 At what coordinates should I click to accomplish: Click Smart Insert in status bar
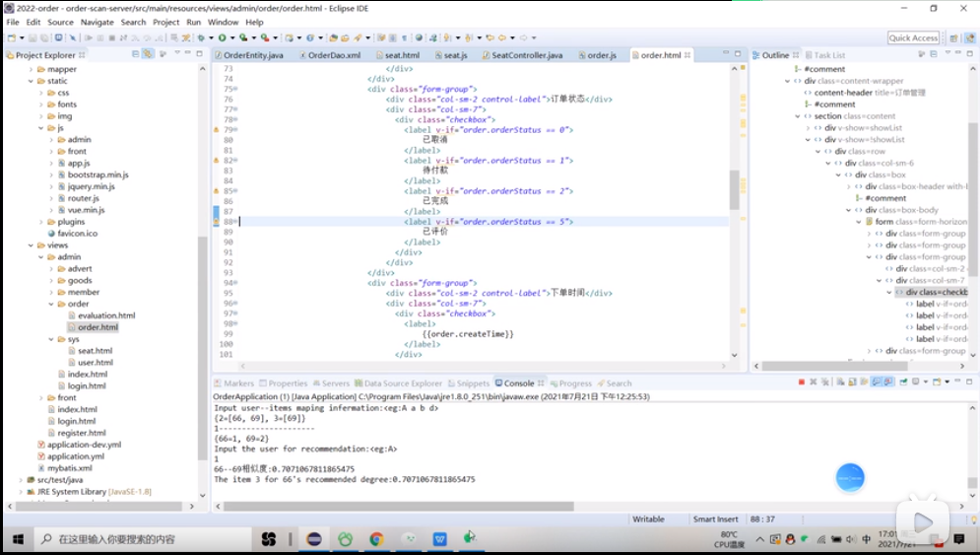(716, 520)
